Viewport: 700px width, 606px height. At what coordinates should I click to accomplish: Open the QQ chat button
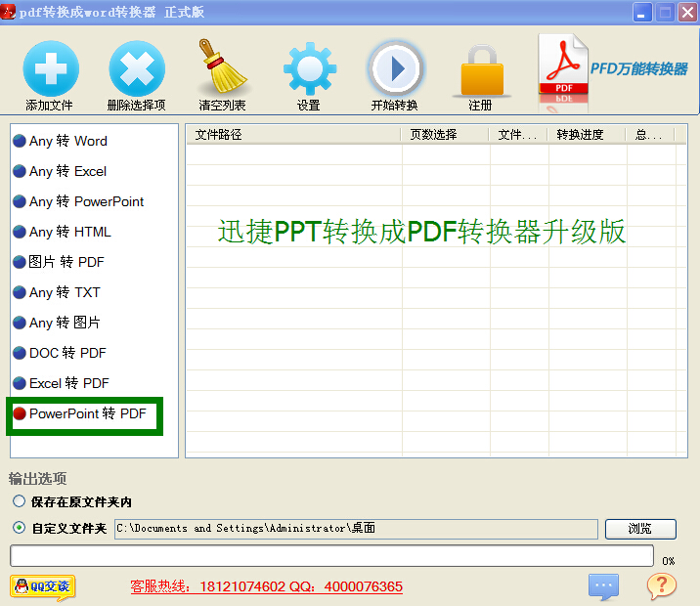43,586
